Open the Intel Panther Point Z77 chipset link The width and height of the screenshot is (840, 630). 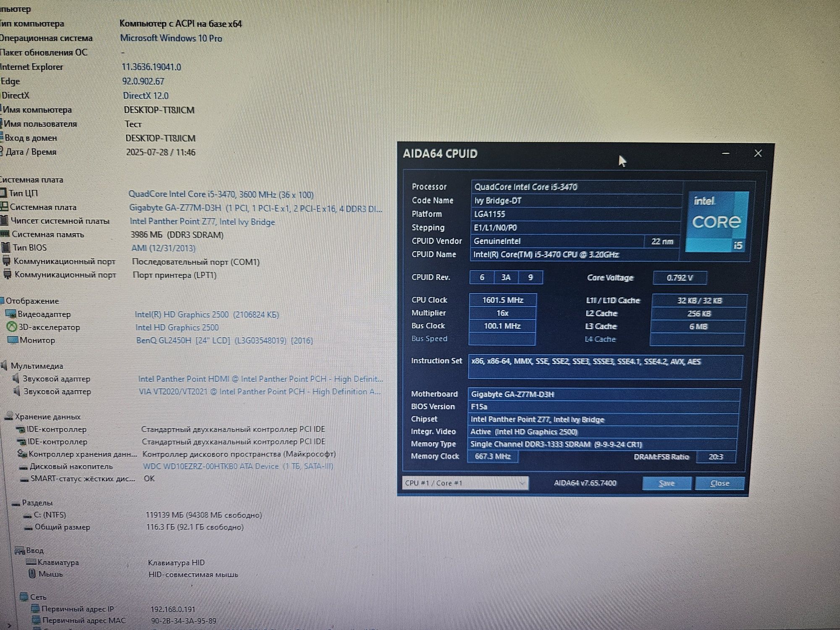202,222
